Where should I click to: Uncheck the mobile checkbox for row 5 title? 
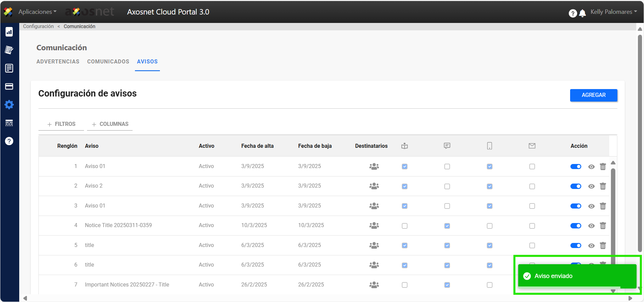tap(489, 245)
